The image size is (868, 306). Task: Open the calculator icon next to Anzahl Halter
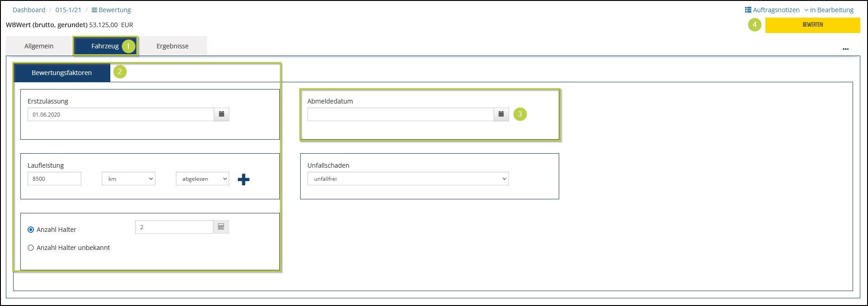coord(221,227)
